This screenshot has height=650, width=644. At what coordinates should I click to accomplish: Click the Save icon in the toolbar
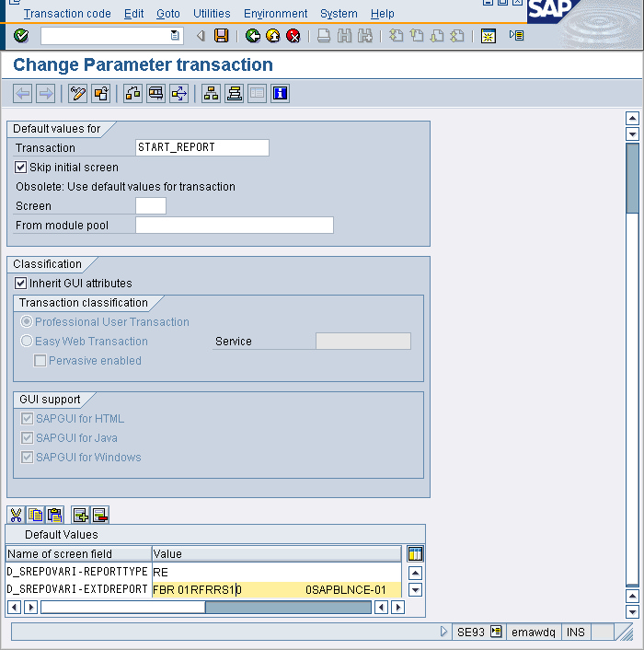(222, 36)
